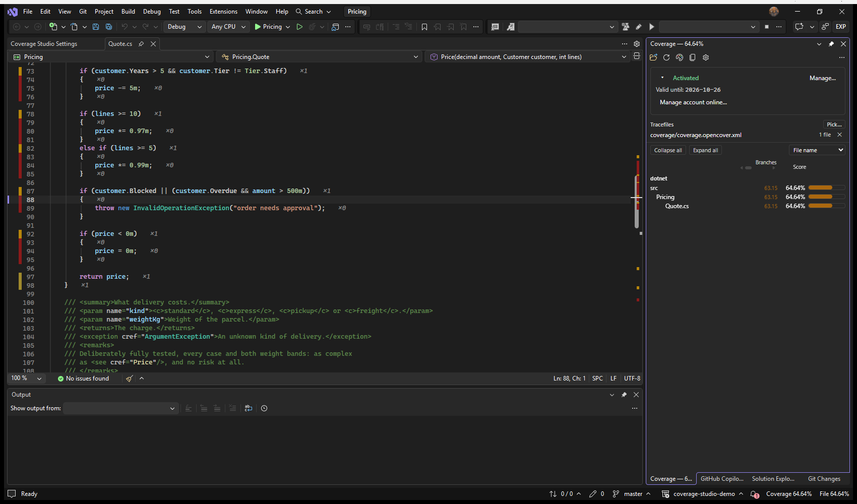Open Coverage panel settings gear
The width and height of the screenshot is (857, 504).
(706, 57)
